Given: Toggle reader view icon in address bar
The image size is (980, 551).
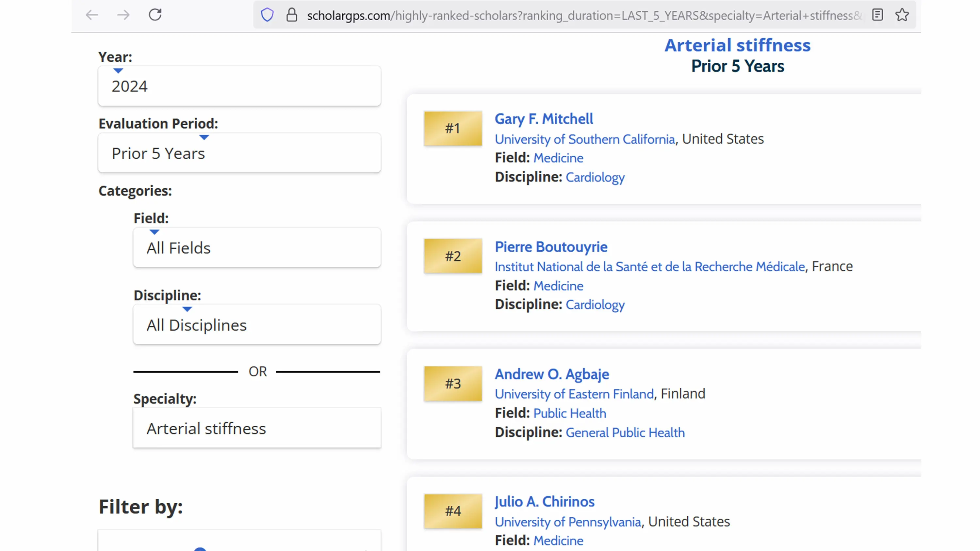Looking at the screenshot, I should pyautogui.click(x=877, y=15).
